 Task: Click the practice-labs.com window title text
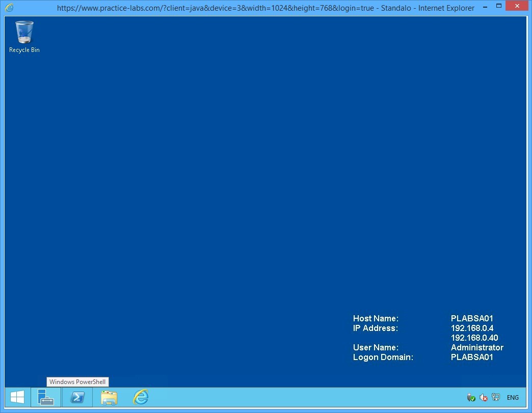coord(265,8)
